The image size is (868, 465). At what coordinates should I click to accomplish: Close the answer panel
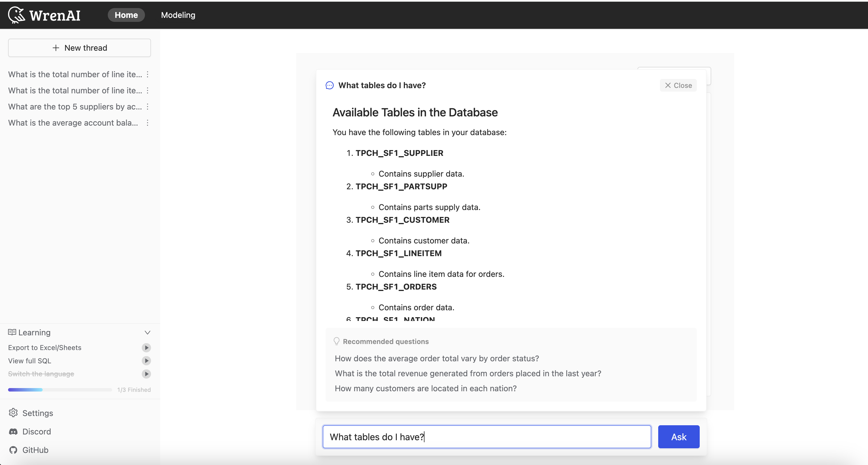click(x=678, y=85)
